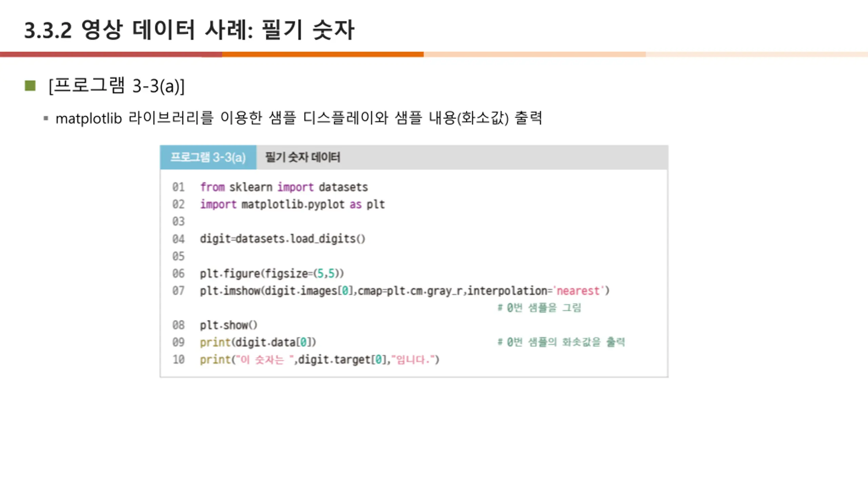The width and height of the screenshot is (868, 488).
Task: Click line number 10 in the code listing
Action: click(178, 360)
